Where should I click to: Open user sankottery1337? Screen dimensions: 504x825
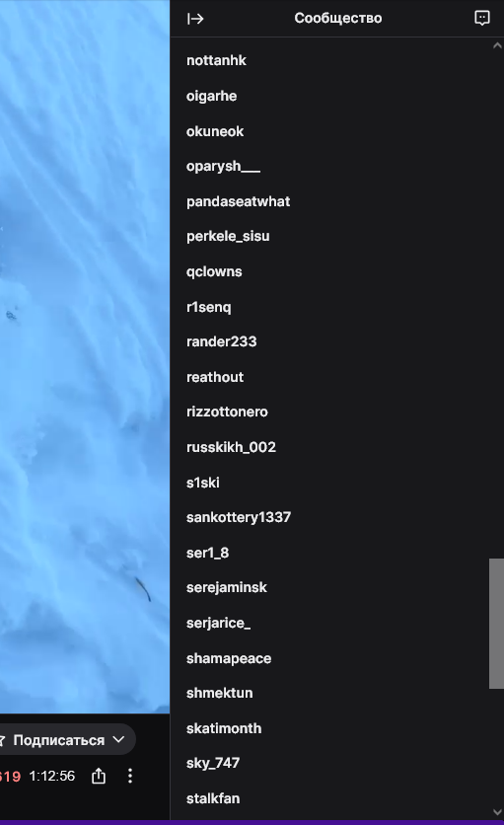[239, 518]
